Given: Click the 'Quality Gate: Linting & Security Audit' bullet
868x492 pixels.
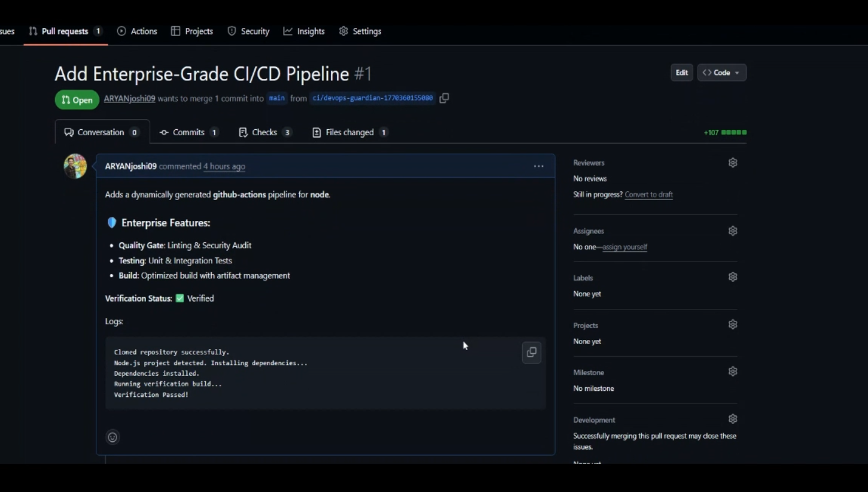Looking at the screenshot, I should (x=185, y=245).
